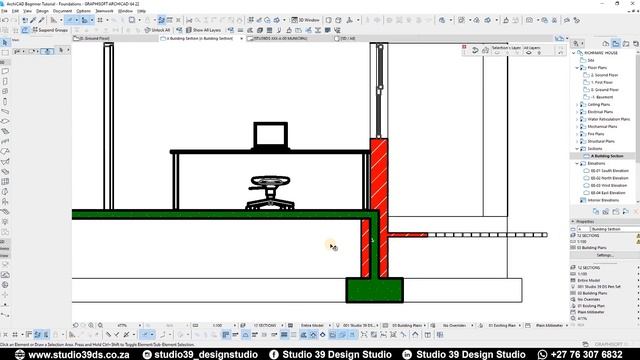Switch navigator to Publisher Sets icon
The image size is (640, 360).
tap(636, 43)
